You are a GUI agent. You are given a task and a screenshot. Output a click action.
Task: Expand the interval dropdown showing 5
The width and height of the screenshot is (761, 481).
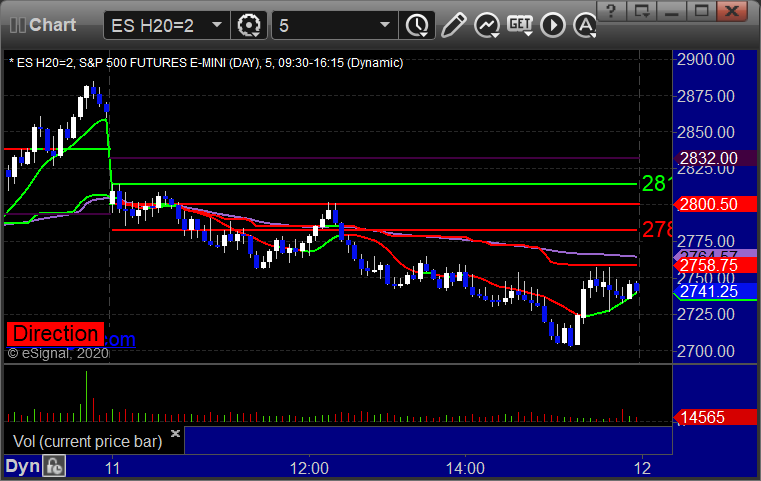coord(384,23)
